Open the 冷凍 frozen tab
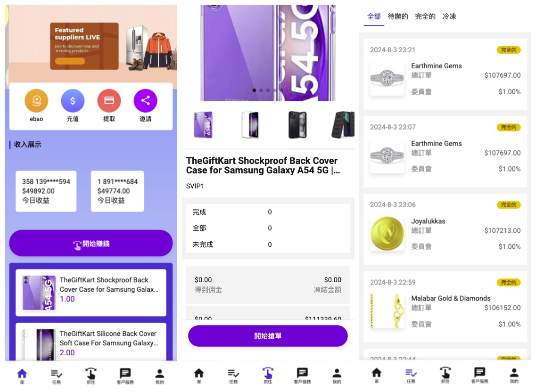Image resolution: width=536 pixels, height=392 pixels. click(449, 16)
